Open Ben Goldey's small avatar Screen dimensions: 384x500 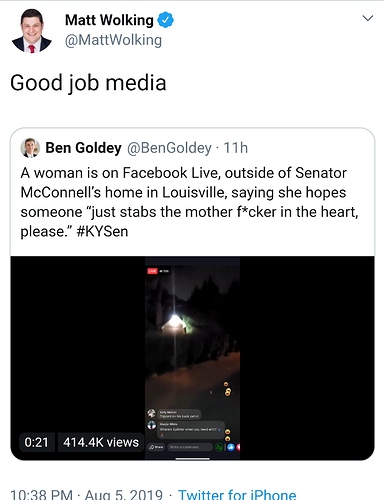[x=30, y=148]
